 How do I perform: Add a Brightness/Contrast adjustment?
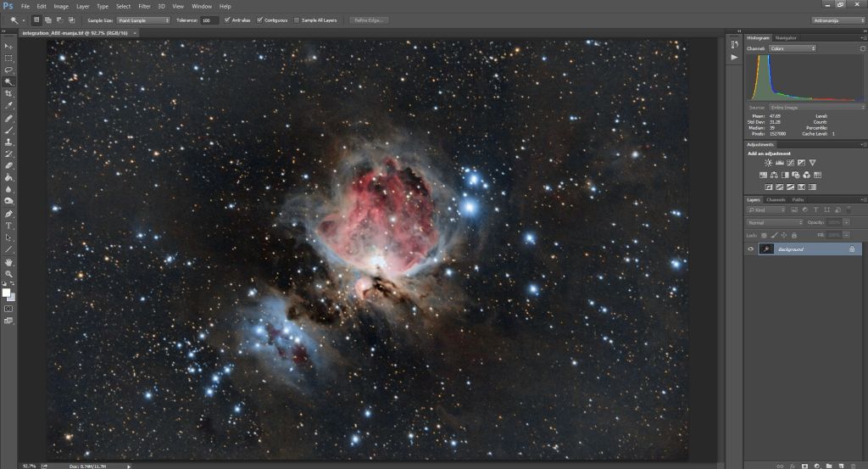pos(768,163)
